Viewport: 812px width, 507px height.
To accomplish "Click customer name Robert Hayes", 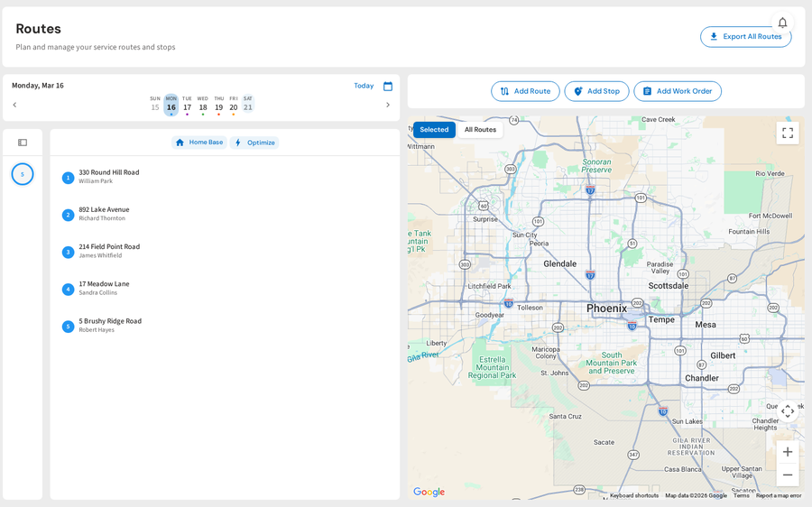I will [97, 330].
